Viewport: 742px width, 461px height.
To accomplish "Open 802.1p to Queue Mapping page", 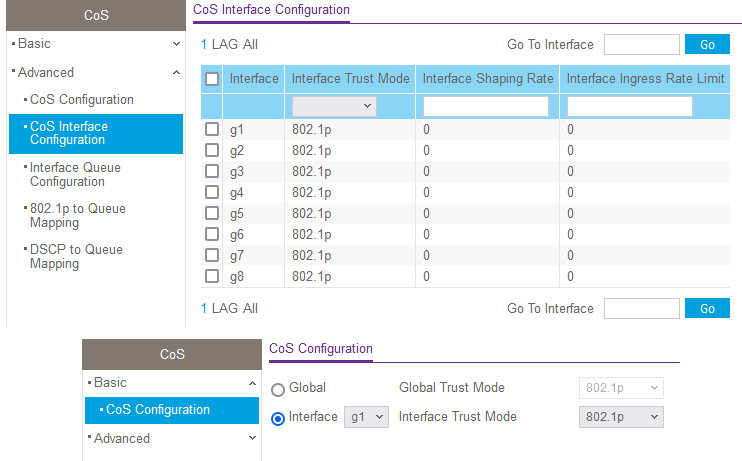I will click(x=77, y=215).
